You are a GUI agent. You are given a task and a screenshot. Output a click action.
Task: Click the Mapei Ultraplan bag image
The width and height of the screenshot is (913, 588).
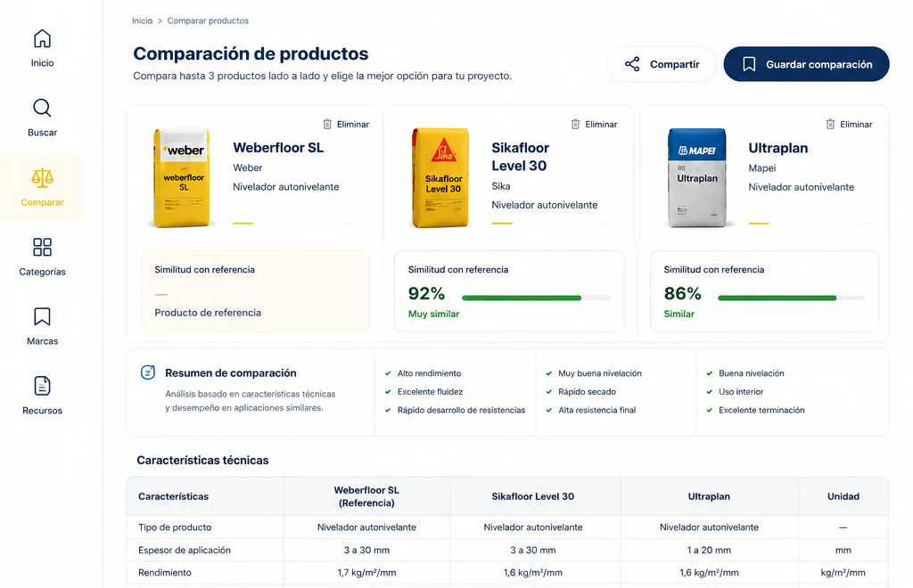pos(697,177)
